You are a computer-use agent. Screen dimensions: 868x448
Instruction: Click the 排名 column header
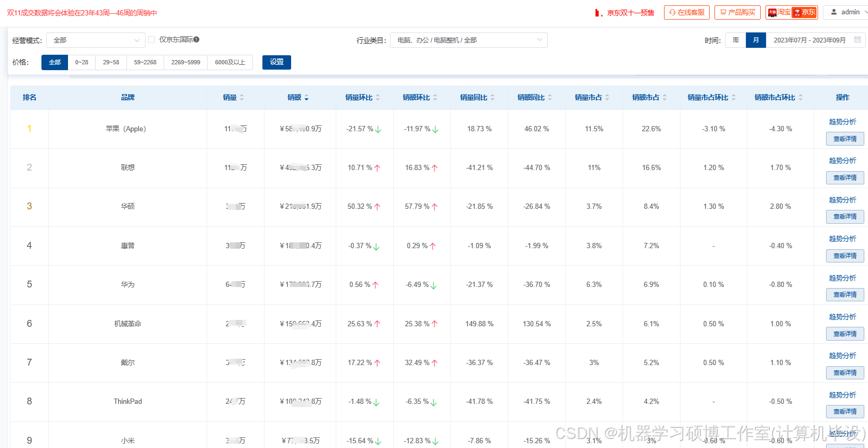29,97
